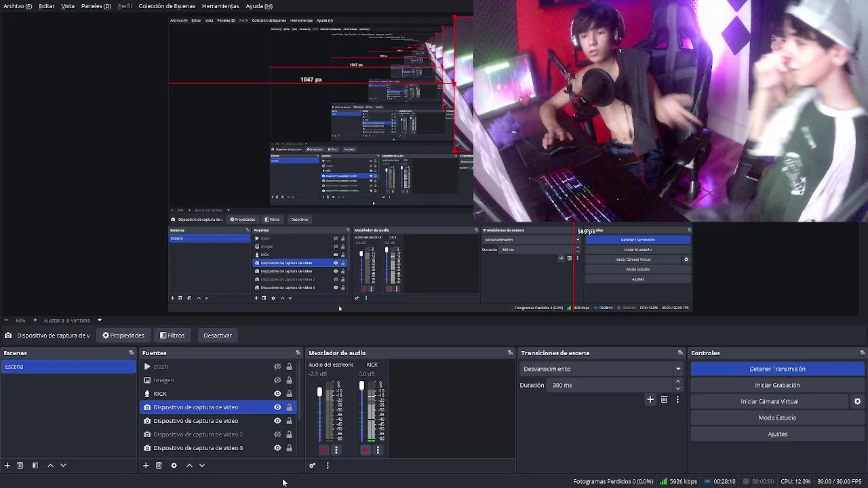
Task: Click Iniciar Cámara Virtual
Action: pos(769,401)
